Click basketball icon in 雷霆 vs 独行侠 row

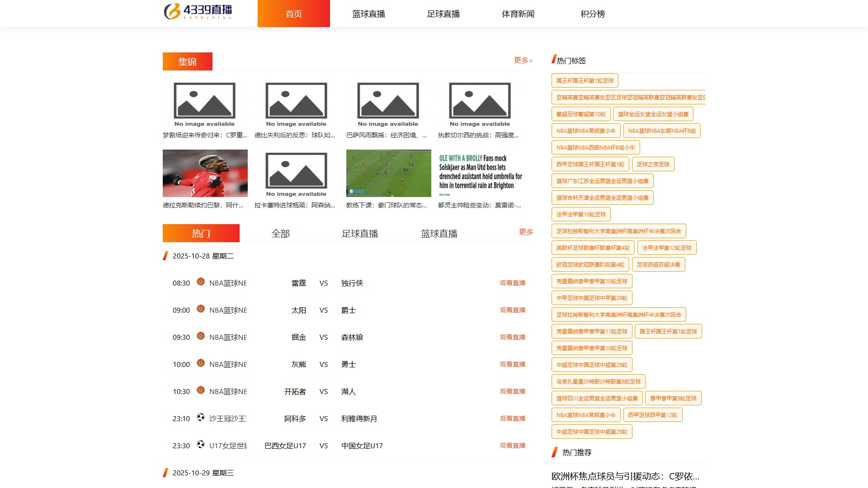tap(201, 282)
